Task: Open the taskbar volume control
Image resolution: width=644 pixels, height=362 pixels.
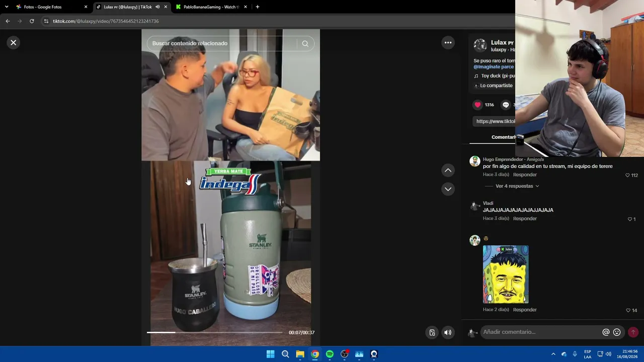Action: coord(608,354)
